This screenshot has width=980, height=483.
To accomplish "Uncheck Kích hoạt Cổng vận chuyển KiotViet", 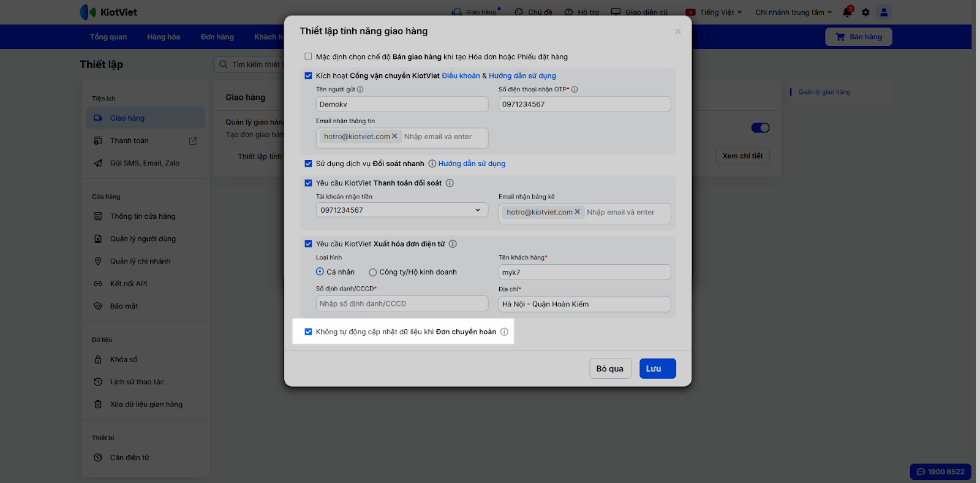I will 308,76.
